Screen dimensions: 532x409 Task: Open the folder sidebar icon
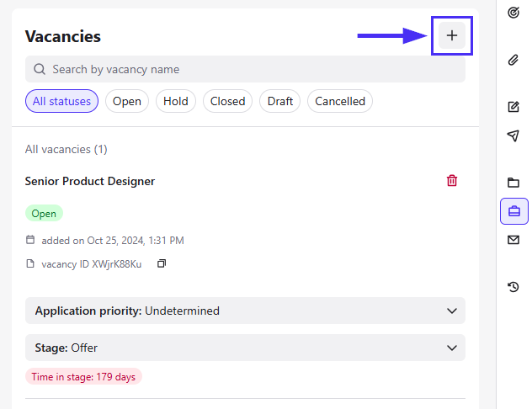[513, 183]
